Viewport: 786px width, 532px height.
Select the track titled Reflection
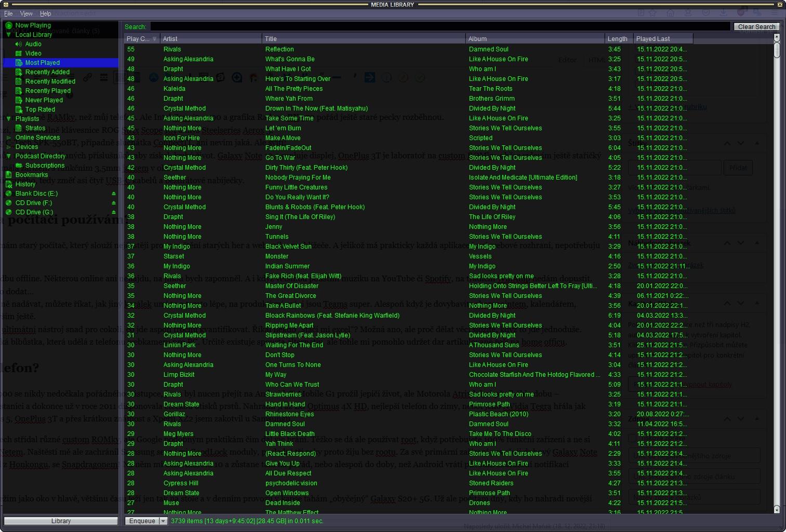pos(279,49)
